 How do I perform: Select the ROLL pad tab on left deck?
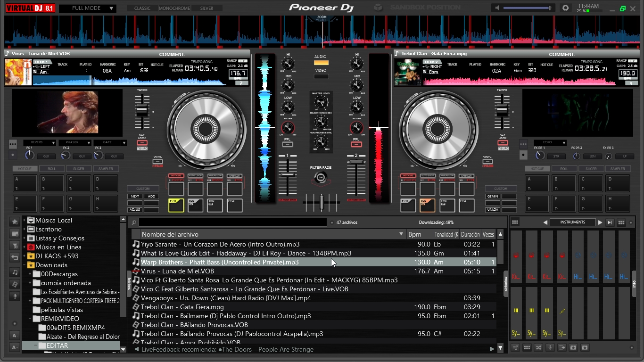52,169
